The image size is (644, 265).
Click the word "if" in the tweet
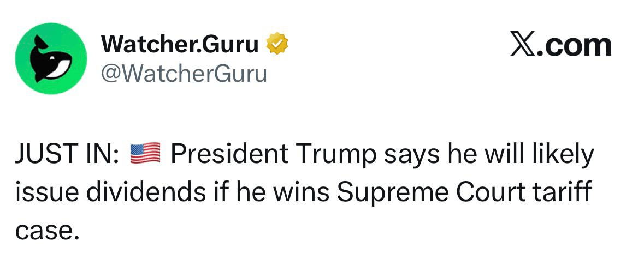tap(216, 193)
